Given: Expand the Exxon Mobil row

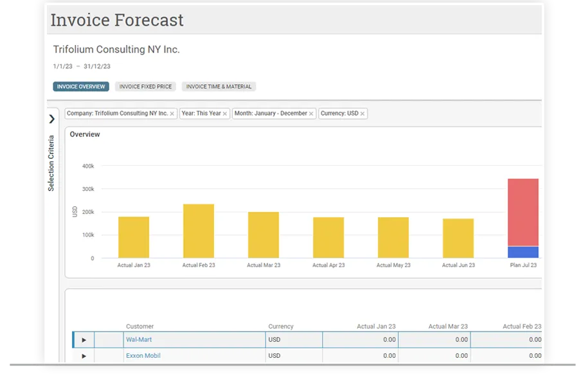Looking at the screenshot, I should (84, 356).
